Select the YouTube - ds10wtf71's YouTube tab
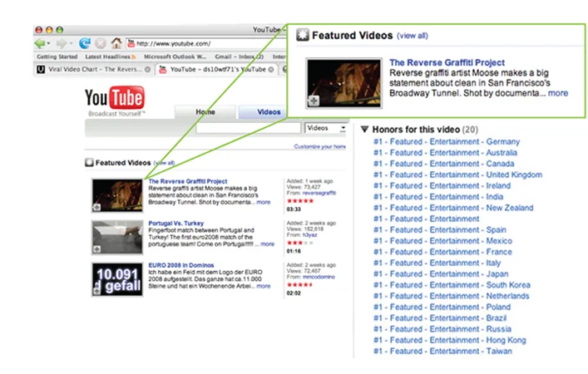The image size is (588, 374). click(x=217, y=69)
